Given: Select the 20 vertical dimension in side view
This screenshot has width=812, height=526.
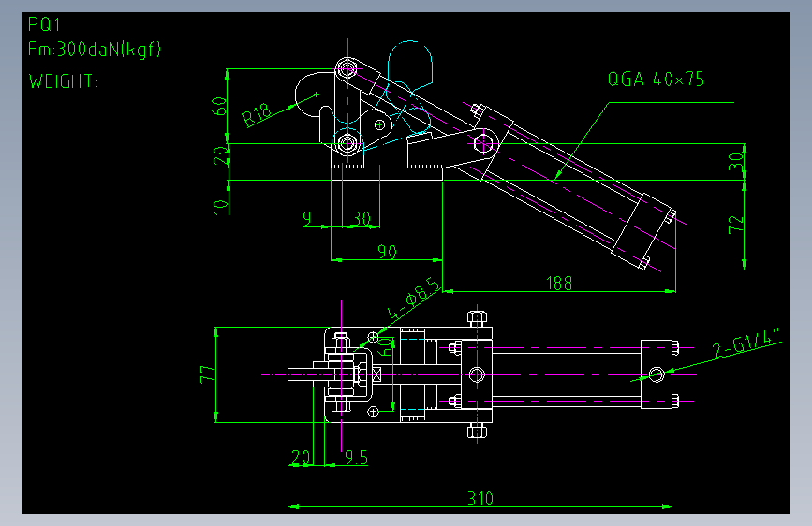Looking at the screenshot, I should (221, 155).
